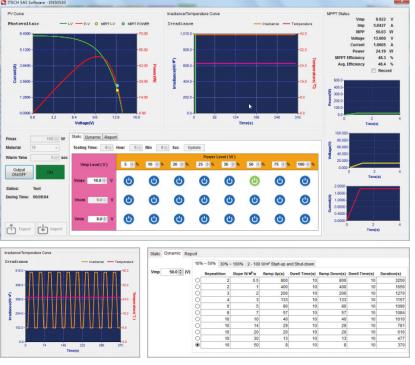Click the third-row power icon under 10%
415x365 pixels.
click(154, 219)
